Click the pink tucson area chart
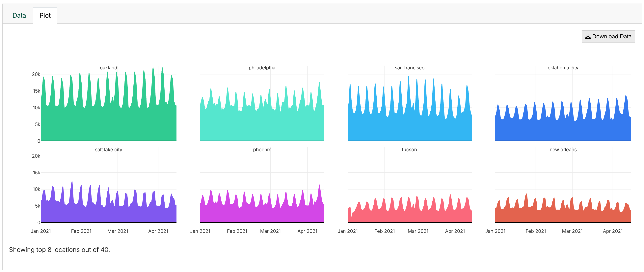Viewport: 644px width, 272px height. pos(410,217)
